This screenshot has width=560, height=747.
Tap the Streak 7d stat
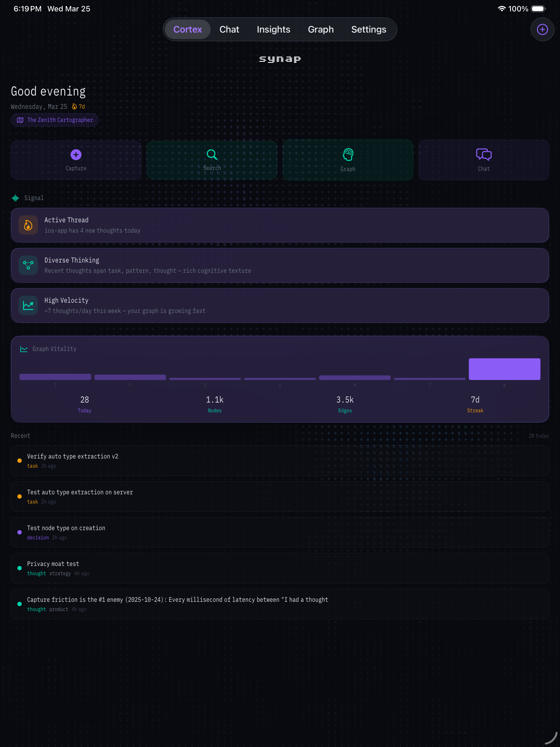475,404
